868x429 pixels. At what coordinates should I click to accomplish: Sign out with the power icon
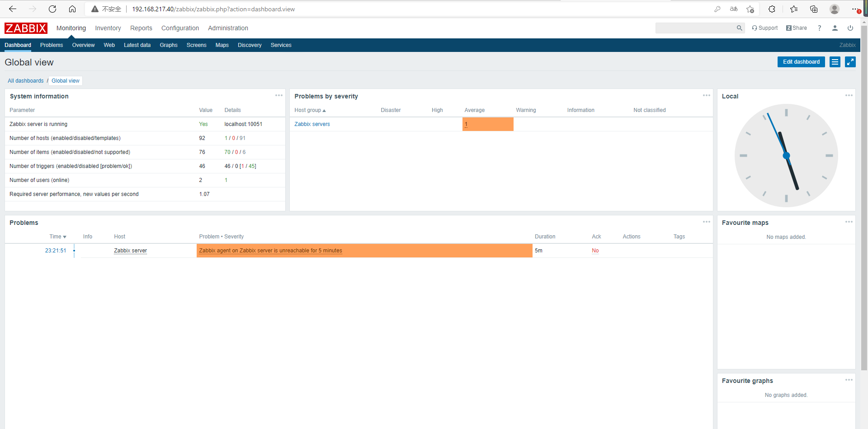point(850,28)
